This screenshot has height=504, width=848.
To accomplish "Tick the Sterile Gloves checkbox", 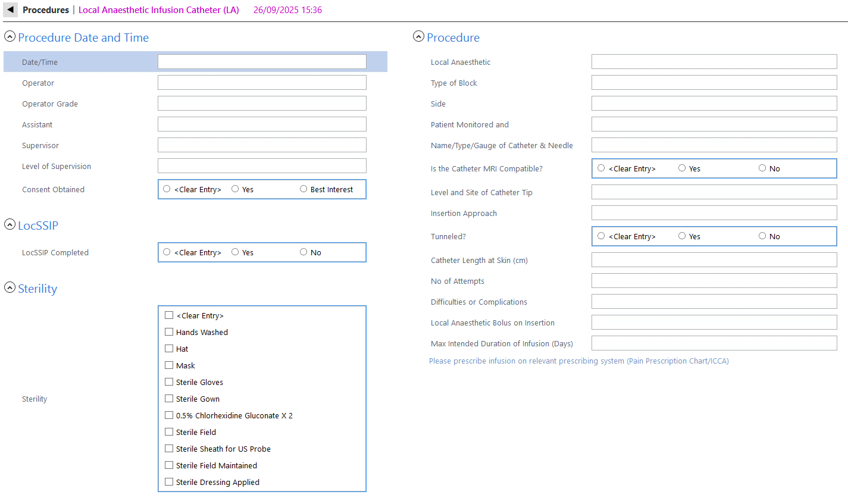I will (x=169, y=382).
